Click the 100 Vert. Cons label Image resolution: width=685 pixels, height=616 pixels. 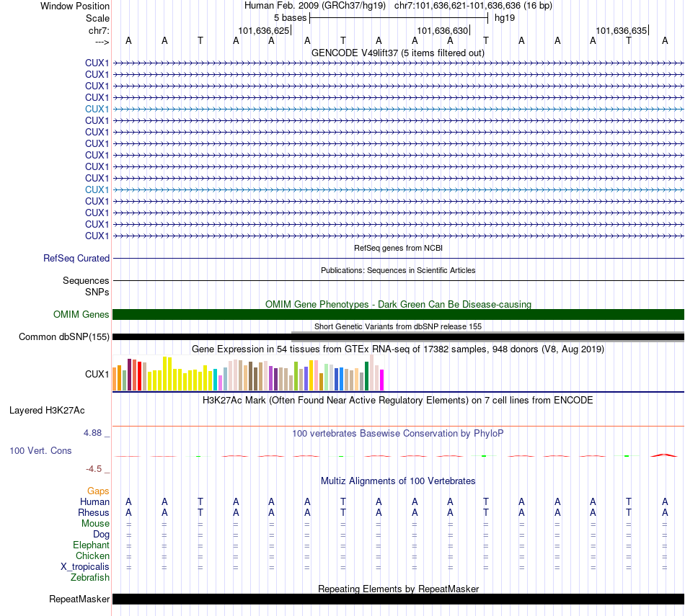pyautogui.click(x=40, y=450)
